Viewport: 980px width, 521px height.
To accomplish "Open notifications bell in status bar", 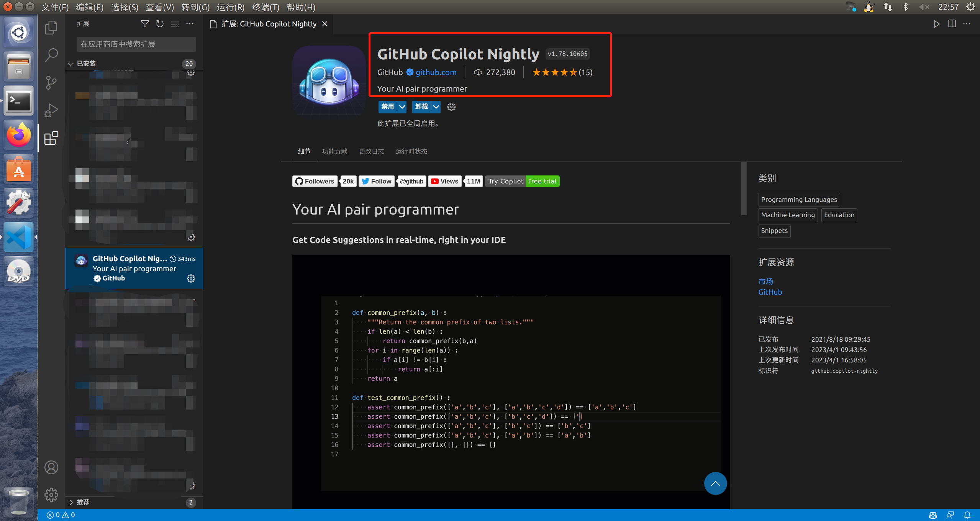I will point(967,515).
